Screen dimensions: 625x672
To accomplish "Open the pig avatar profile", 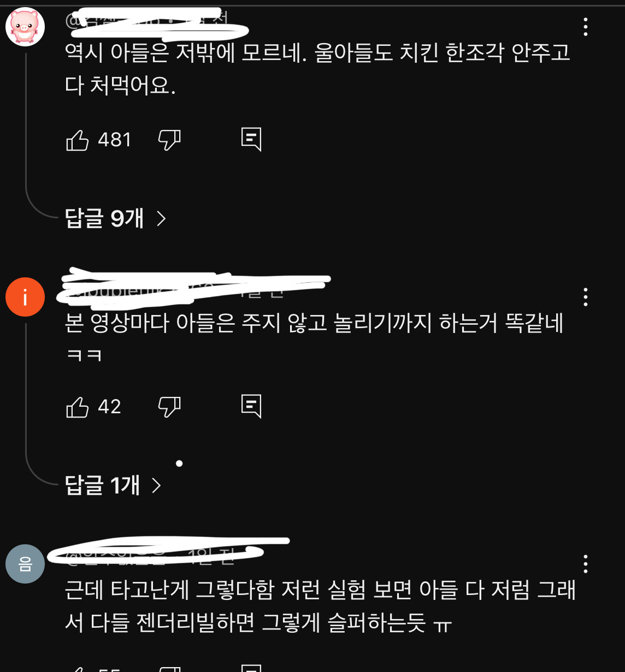I will [25, 27].
